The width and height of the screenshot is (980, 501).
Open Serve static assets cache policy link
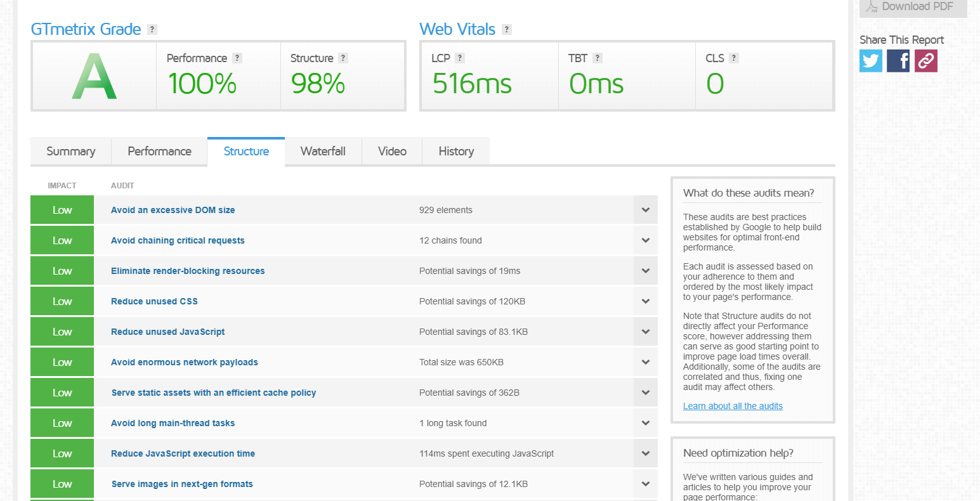tap(214, 393)
